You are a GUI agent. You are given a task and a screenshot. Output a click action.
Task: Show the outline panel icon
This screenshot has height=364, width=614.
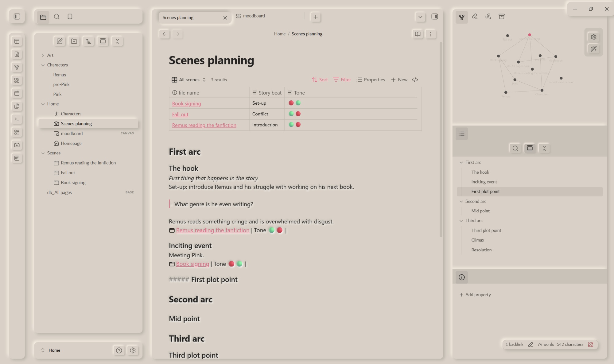point(461,134)
